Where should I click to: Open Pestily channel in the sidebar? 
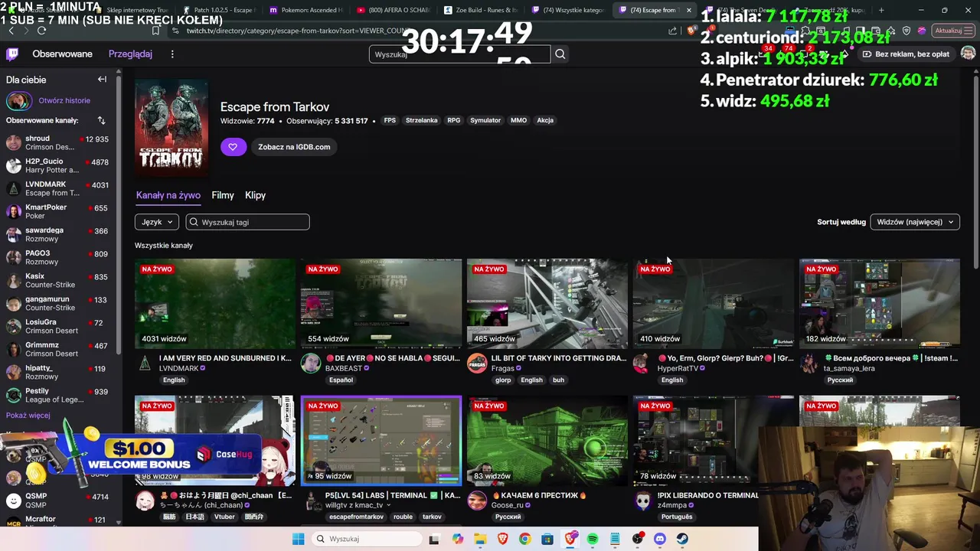click(57, 395)
